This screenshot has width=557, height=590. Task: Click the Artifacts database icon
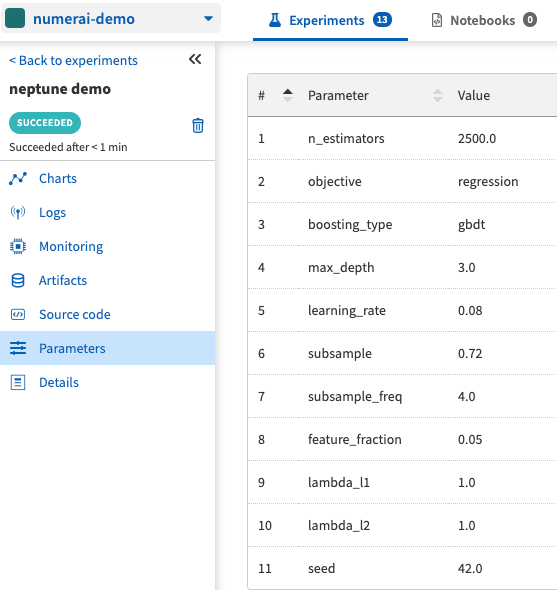tap(18, 280)
